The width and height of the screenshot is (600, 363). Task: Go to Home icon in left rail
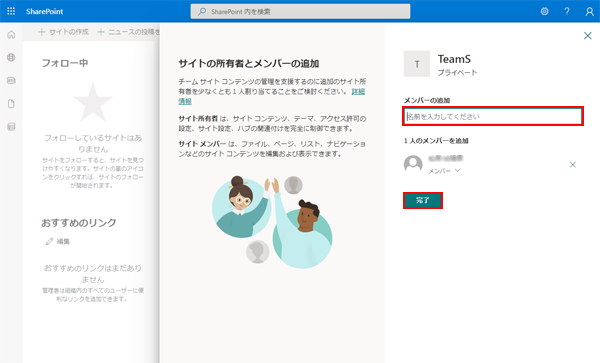(x=11, y=35)
